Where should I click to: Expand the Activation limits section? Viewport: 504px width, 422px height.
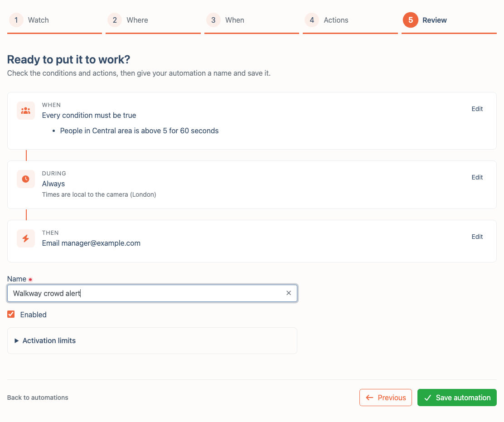point(152,341)
